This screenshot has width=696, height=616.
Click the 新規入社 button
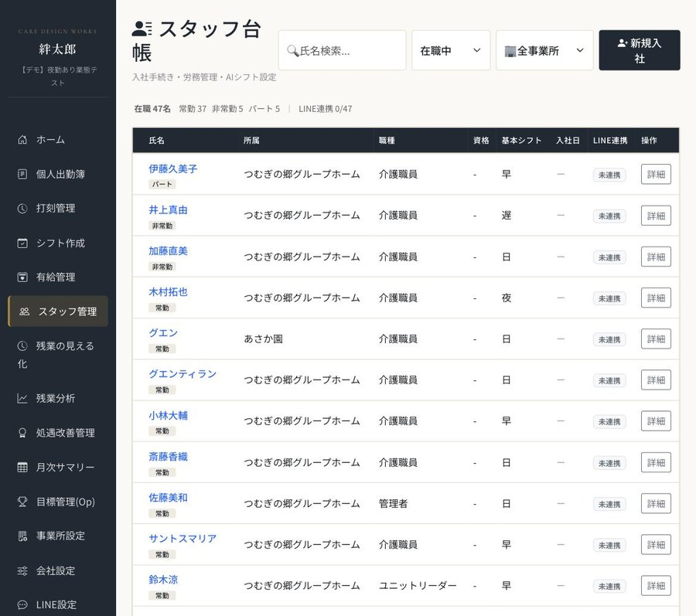pos(640,50)
